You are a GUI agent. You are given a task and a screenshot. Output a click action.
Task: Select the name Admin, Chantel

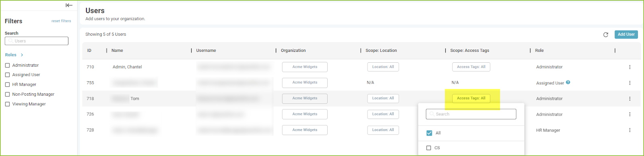(x=127, y=67)
